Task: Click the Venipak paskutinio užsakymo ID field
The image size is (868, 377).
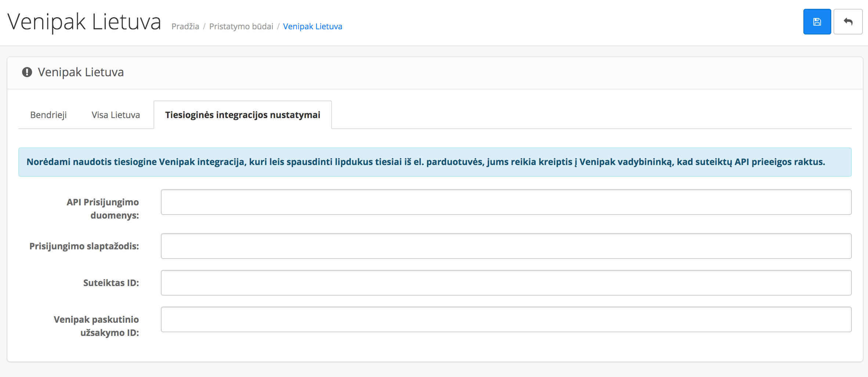Action: 506,319
